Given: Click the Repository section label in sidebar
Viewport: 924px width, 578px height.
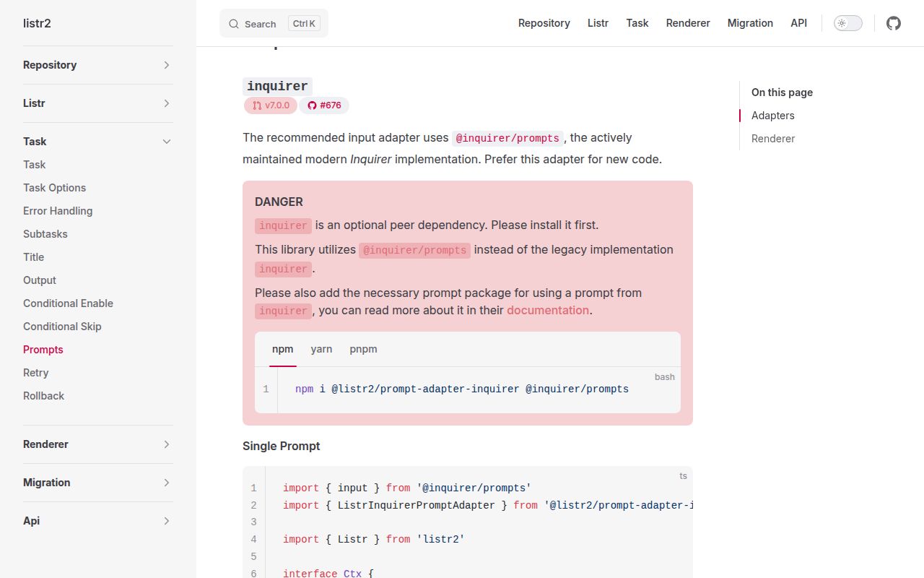Looking at the screenshot, I should tap(50, 65).
